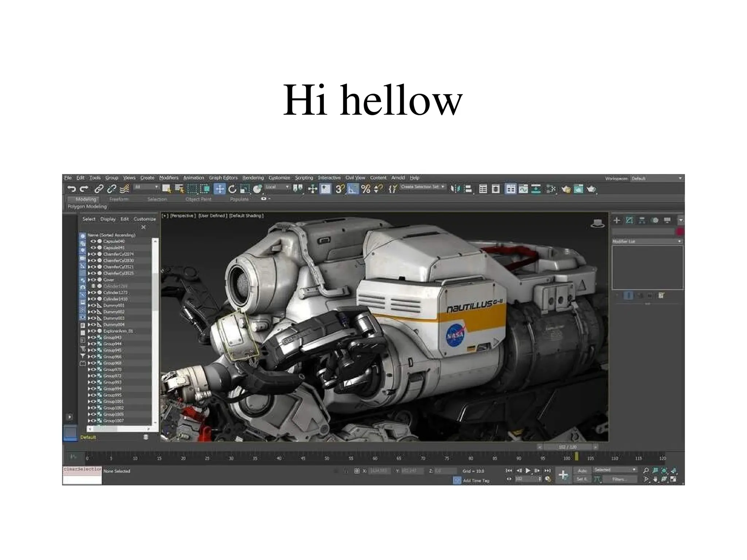Toggle Window/Crossing selection mode

pos(205,189)
